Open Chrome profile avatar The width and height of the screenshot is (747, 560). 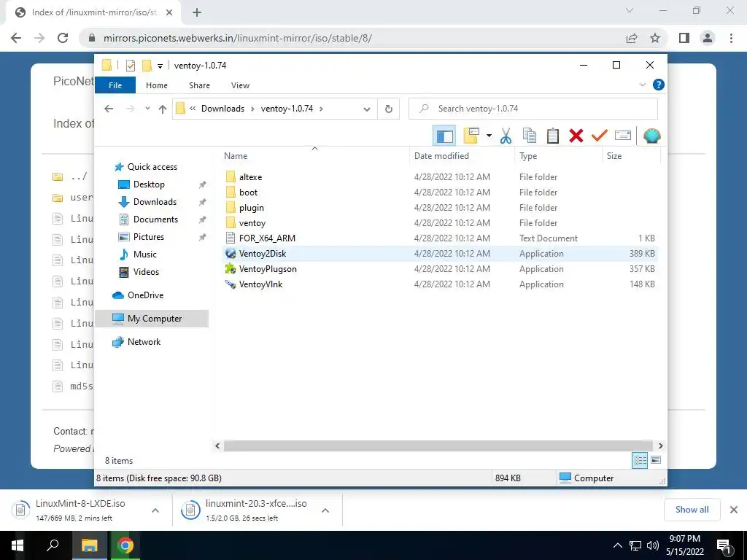(708, 38)
